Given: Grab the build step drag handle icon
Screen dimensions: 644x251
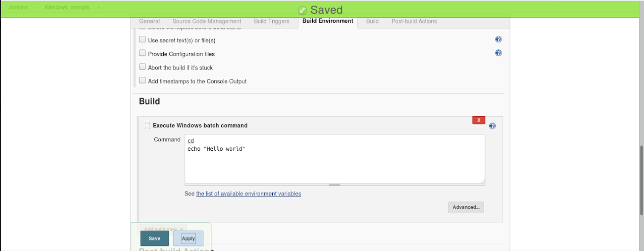Looking at the screenshot, I should point(147,126).
